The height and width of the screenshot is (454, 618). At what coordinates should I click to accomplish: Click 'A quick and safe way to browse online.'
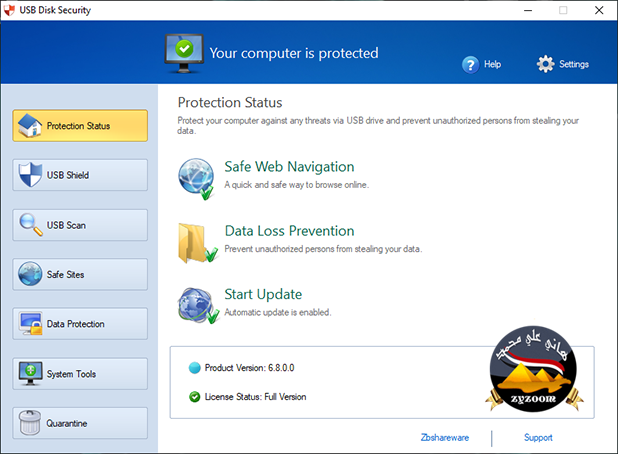[x=297, y=185]
